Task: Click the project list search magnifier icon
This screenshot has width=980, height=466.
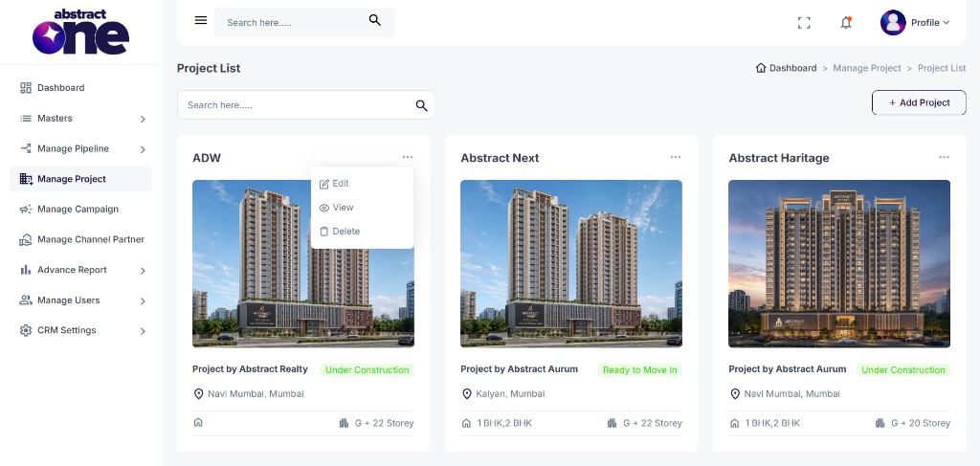Action: pyautogui.click(x=422, y=105)
